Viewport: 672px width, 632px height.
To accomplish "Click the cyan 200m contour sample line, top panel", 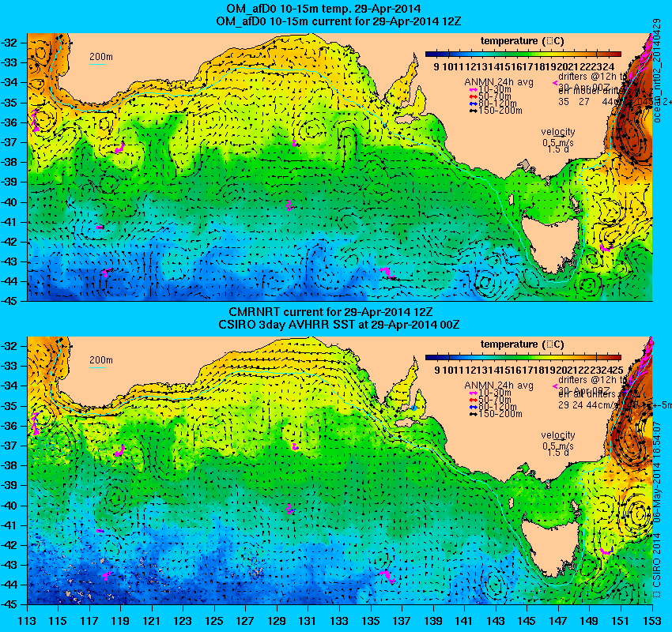I will pyautogui.click(x=97, y=65).
